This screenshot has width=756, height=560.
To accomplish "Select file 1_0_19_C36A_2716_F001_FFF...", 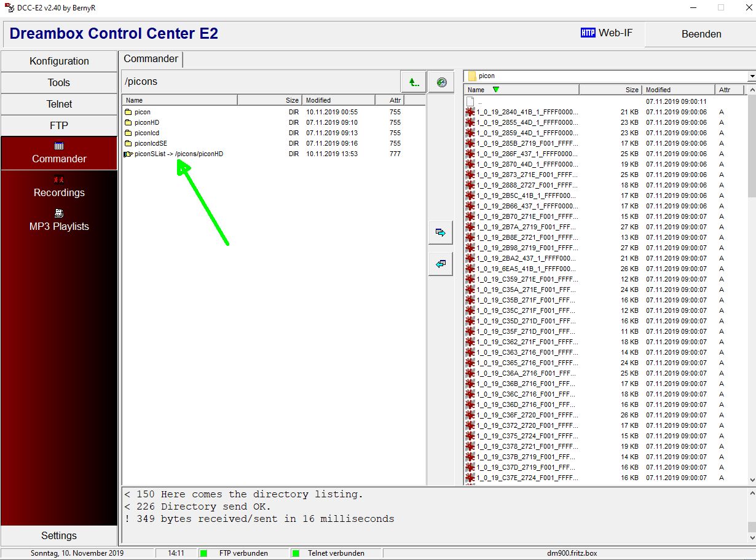I will pos(526,373).
